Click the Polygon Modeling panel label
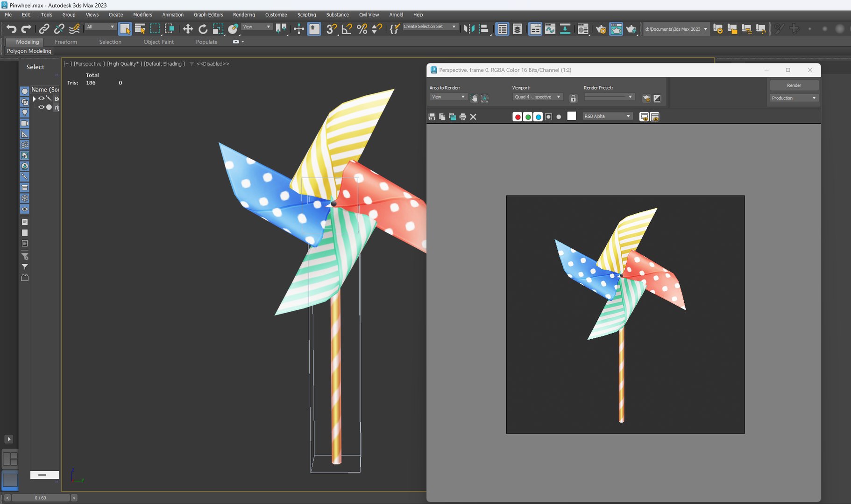 coord(29,51)
